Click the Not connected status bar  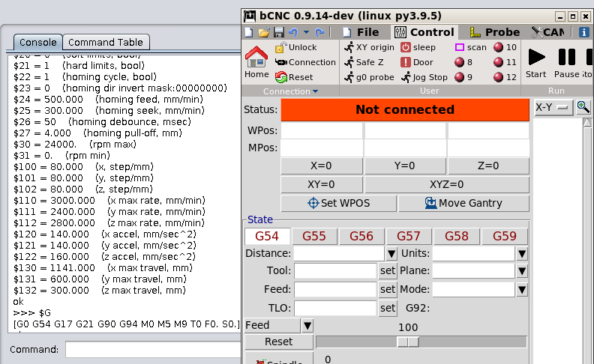(x=405, y=110)
